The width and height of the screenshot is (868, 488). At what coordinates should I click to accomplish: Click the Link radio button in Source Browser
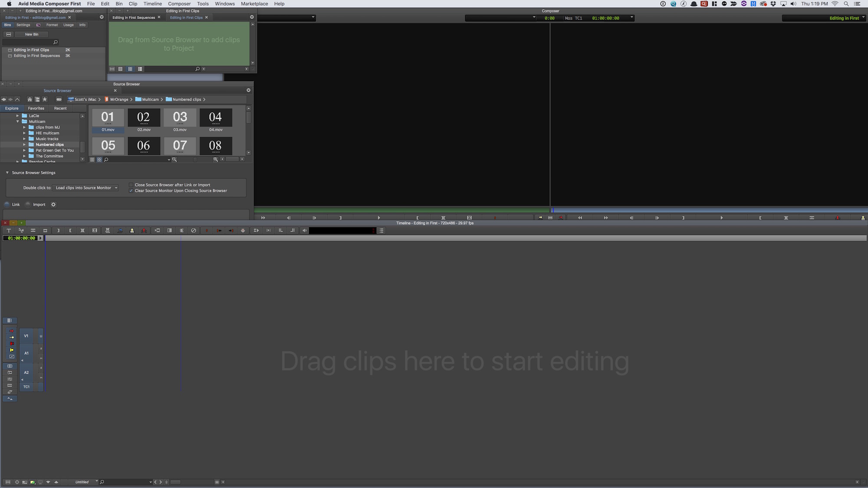pos(7,204)
